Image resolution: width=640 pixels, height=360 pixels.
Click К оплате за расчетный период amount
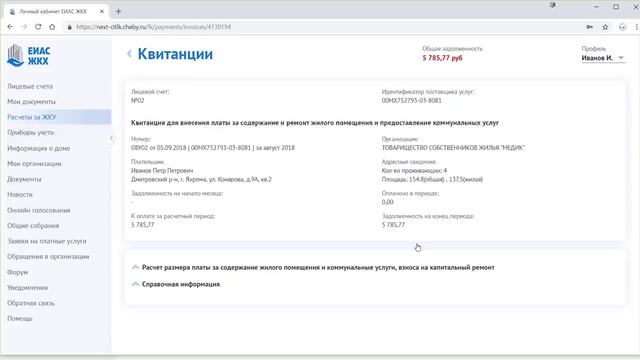click(x=143, y=225)
